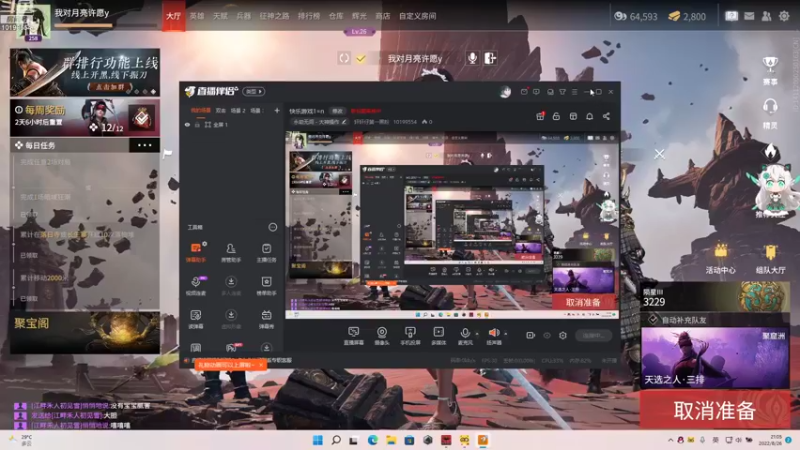Open the 主播任务 tool icon
The height and width of the screenshot is (450, 800).
[x=266, y=253]
